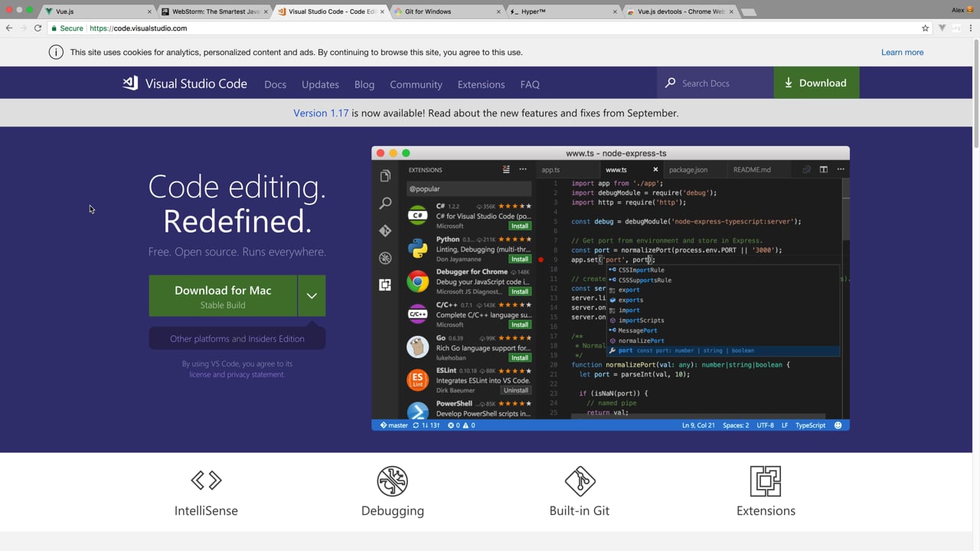The width and height of the screenshot is (980, 551).
Task: Open the cookie Learn more link
Action: (x=902, y=52)
